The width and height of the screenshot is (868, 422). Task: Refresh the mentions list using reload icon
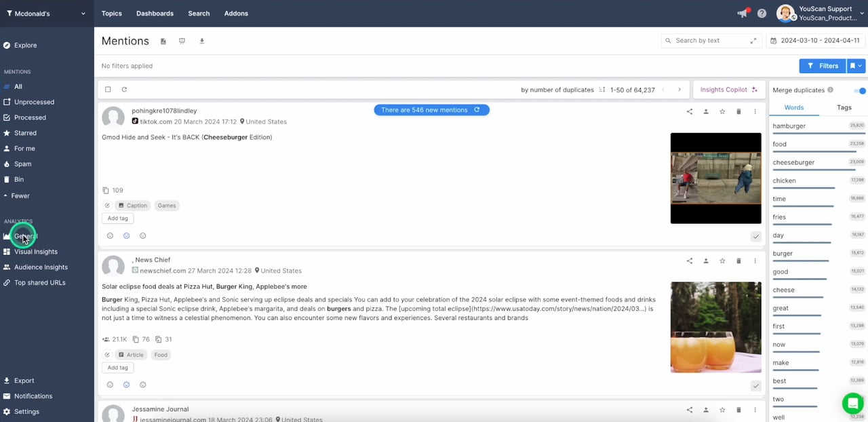coord(124,90)
